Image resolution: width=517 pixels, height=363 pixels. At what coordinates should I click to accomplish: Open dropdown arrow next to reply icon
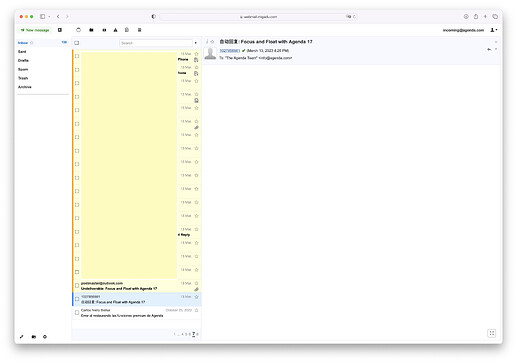coord(496,49)
